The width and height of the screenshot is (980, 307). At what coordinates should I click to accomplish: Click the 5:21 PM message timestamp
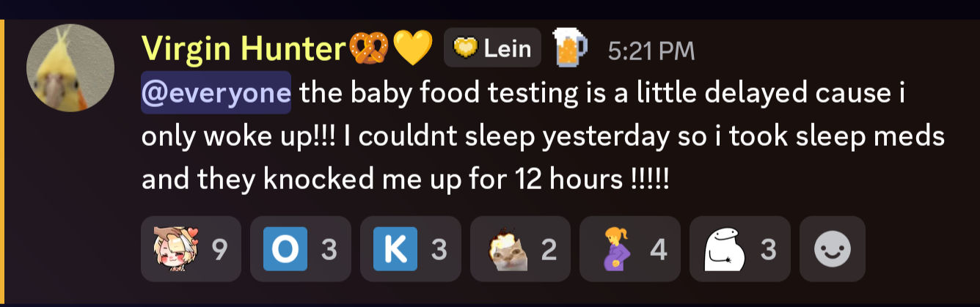pyautogui.click(x=651, y=51)
